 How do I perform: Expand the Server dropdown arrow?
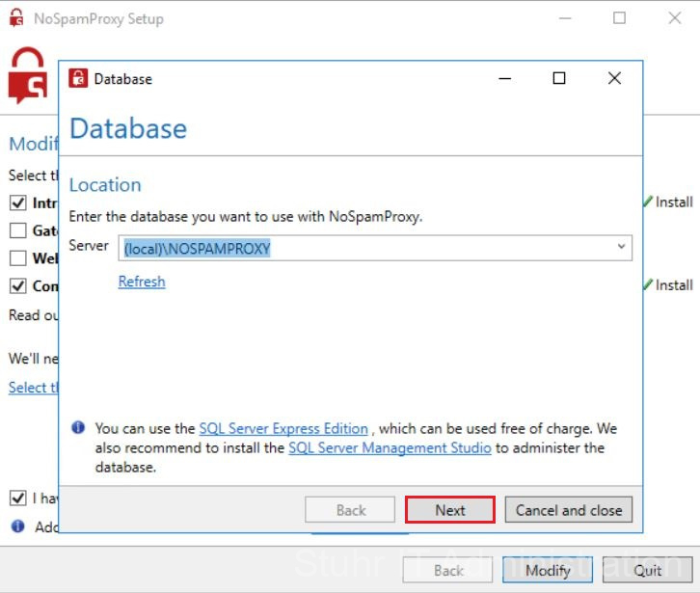621,247
